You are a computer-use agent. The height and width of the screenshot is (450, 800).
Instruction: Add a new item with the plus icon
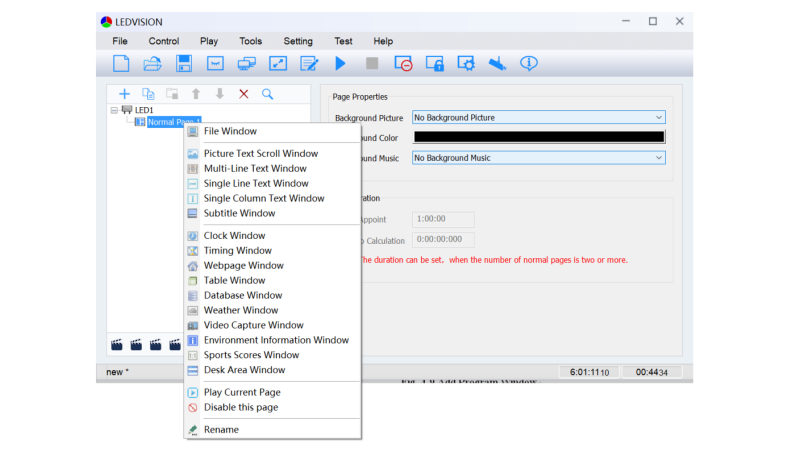124,94
